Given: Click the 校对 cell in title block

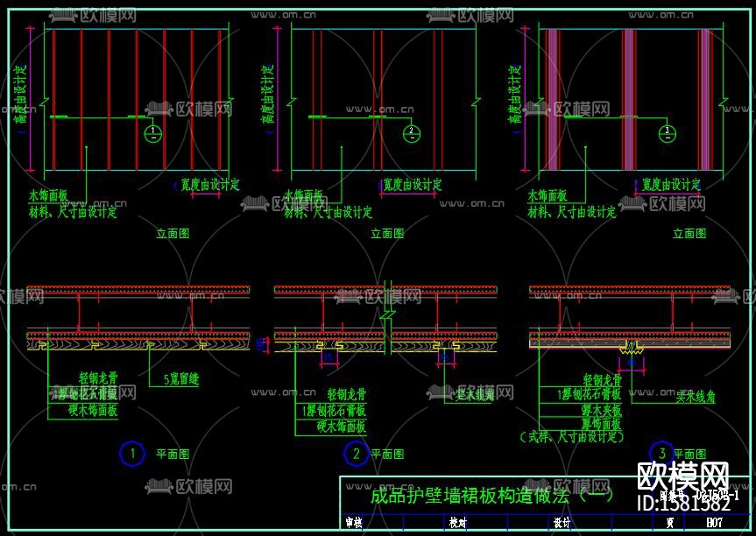Looking at the screenshot, I should pos(457,522).
